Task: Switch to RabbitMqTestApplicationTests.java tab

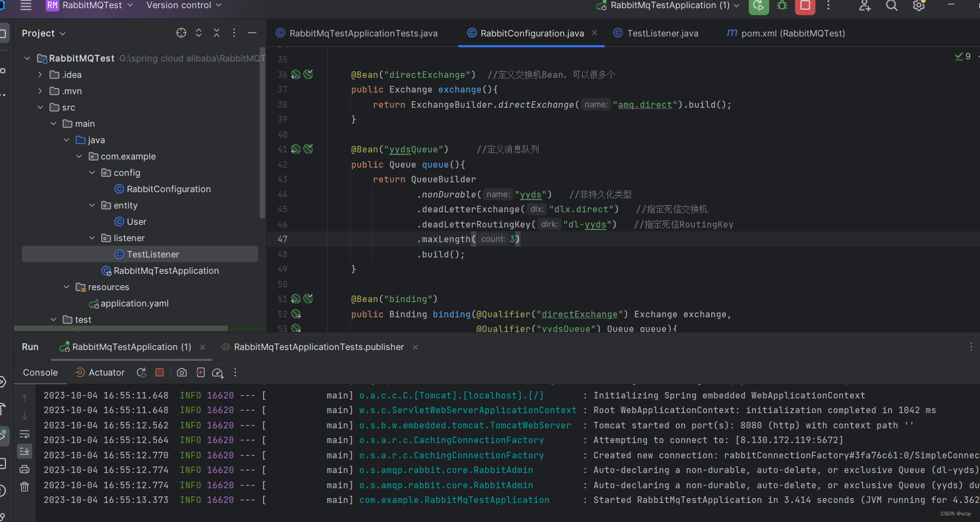Action: pyautogui.click(x=357, y=33)
